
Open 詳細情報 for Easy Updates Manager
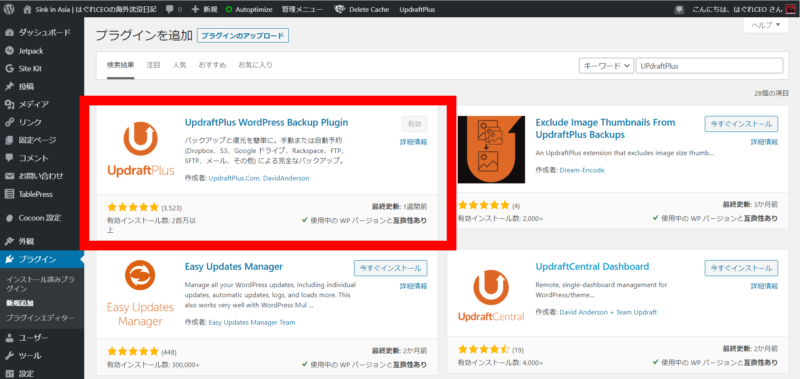(413, 287)
